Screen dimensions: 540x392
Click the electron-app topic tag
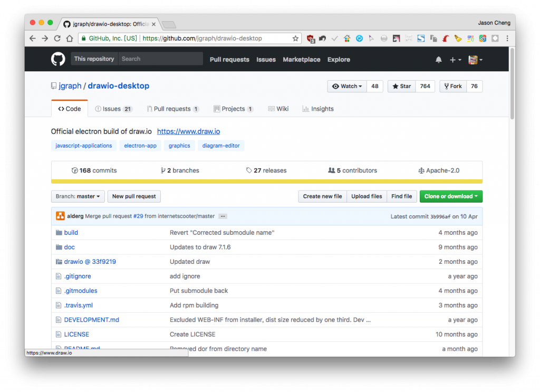pos(140,146)
